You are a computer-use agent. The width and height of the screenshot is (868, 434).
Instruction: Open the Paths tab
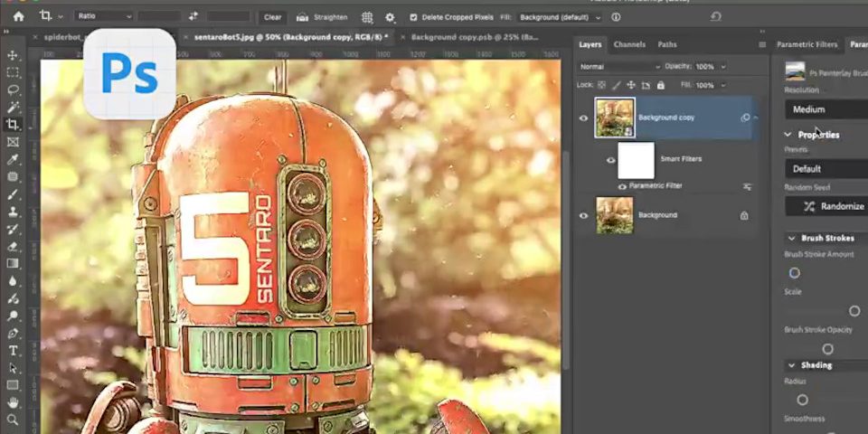pos(666,44)
